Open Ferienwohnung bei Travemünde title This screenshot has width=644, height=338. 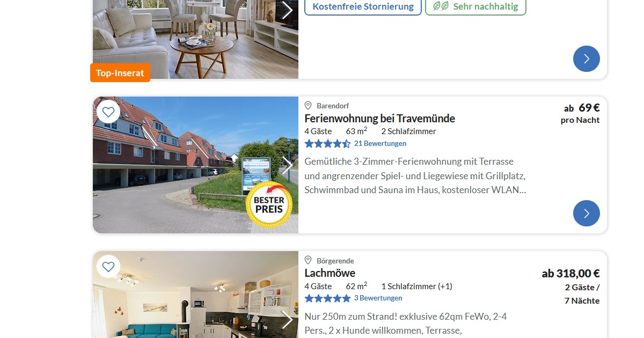click(x=379, y=119)
